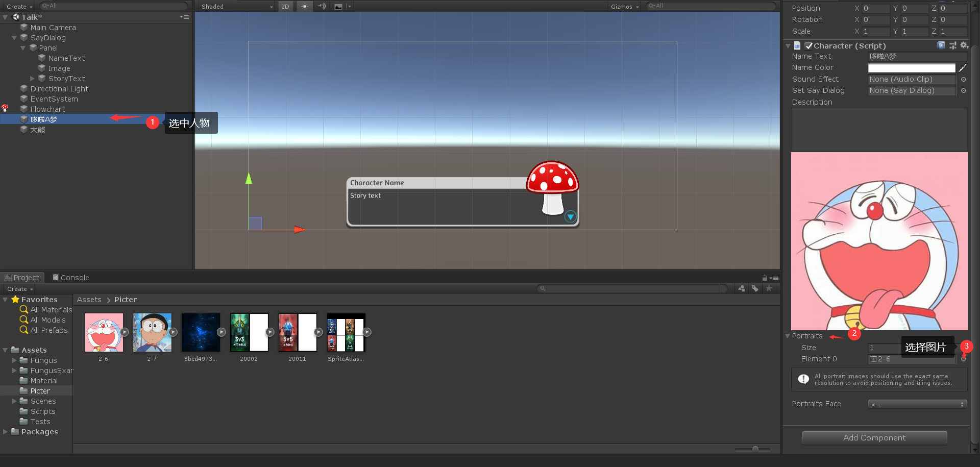Expand the Scenes folder
Screen dimensions: 980x467
pyautogui.click(x=14, y=401)
